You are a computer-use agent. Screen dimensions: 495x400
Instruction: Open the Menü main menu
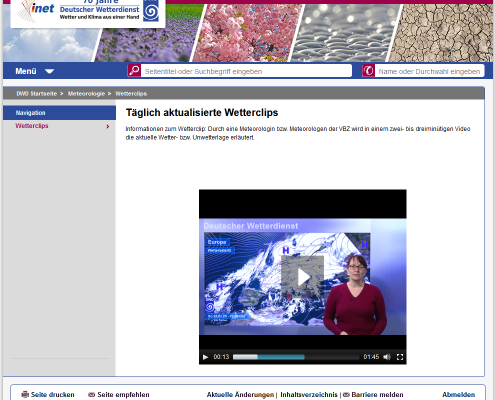click(26, 71)
